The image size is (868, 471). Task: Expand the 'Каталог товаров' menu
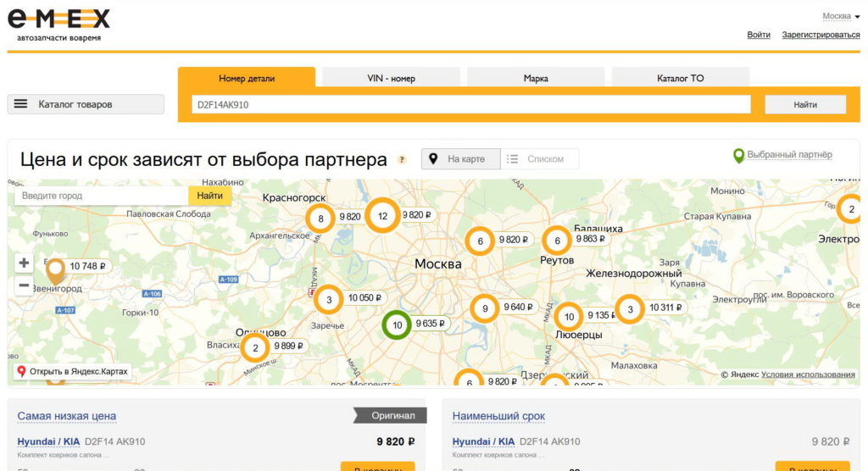click(86, 104)
